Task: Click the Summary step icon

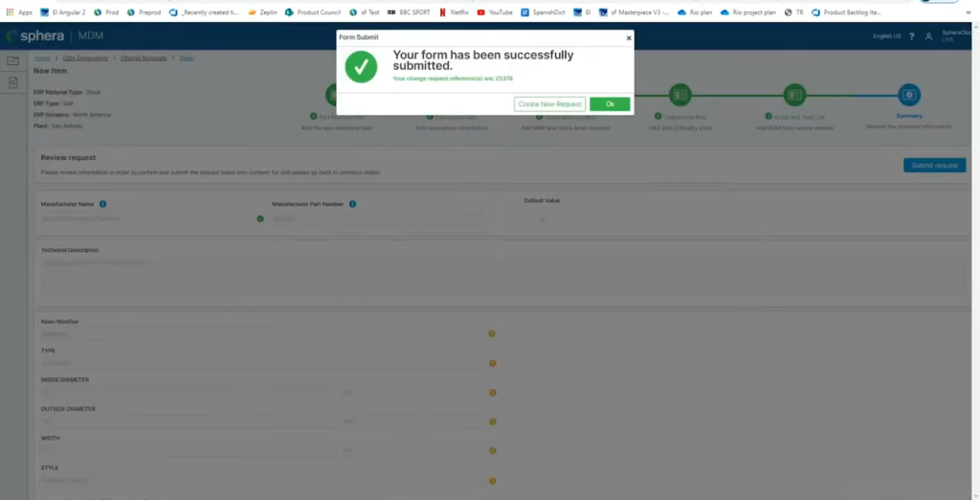Action: tap(908, 94)
